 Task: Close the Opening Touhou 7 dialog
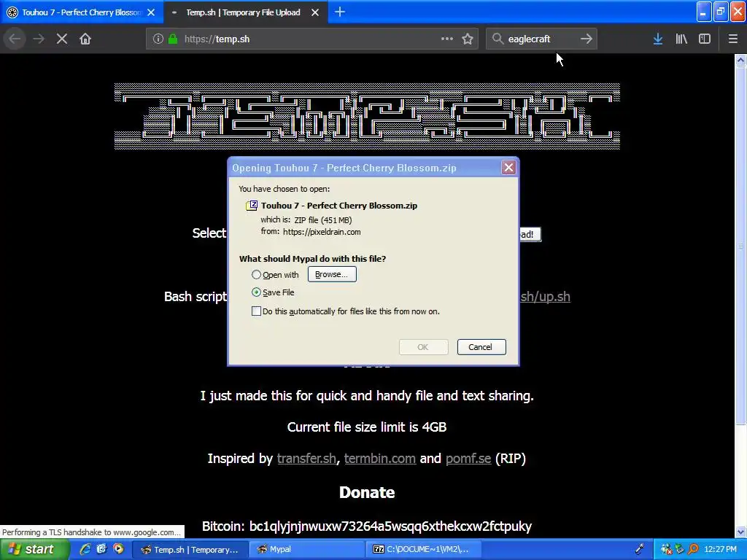[508, 168]
